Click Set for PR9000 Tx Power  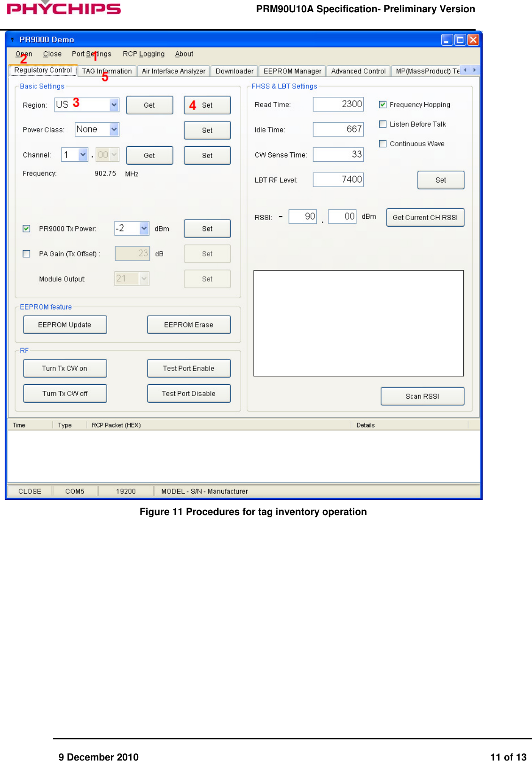tap(207, 229)
